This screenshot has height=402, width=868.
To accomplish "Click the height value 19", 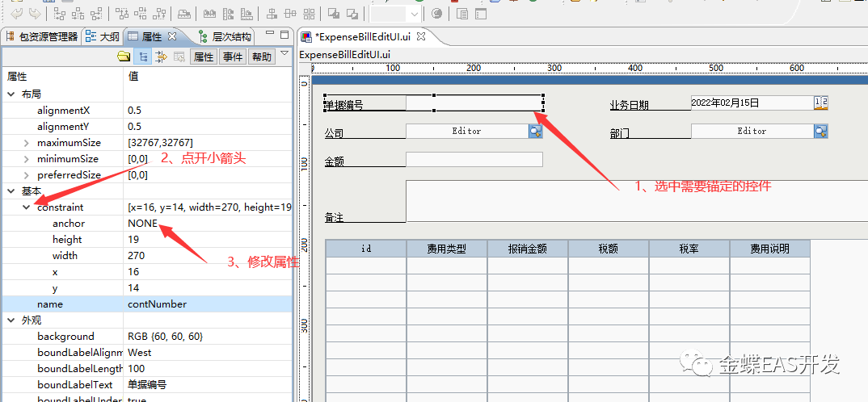I will 133,240.
